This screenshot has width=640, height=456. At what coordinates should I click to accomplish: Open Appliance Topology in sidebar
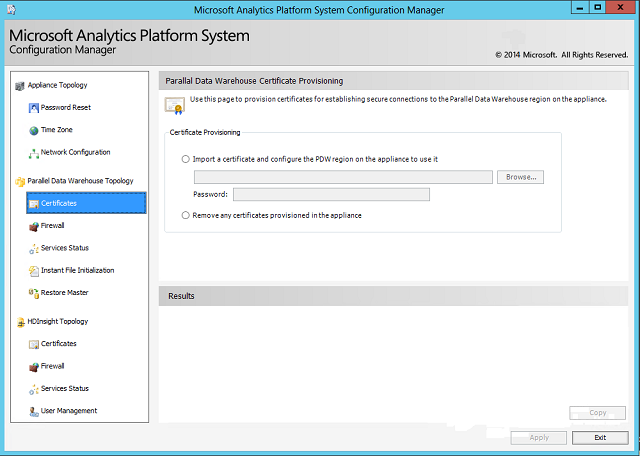pyautogui.click(x=58, y=85)
